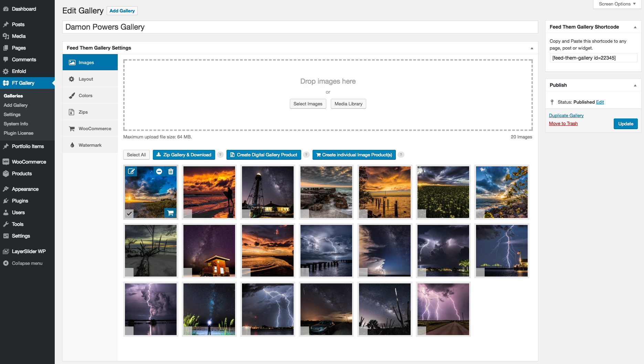This screenshot has width=644, height=364.
Task: Click the WooCommerce logo icon in sidebar
Action: coord(6,162)
